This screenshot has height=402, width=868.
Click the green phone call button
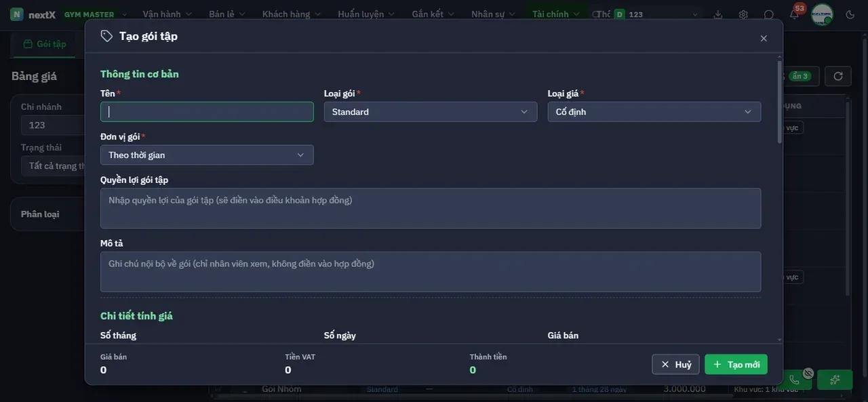coord(795,380)
